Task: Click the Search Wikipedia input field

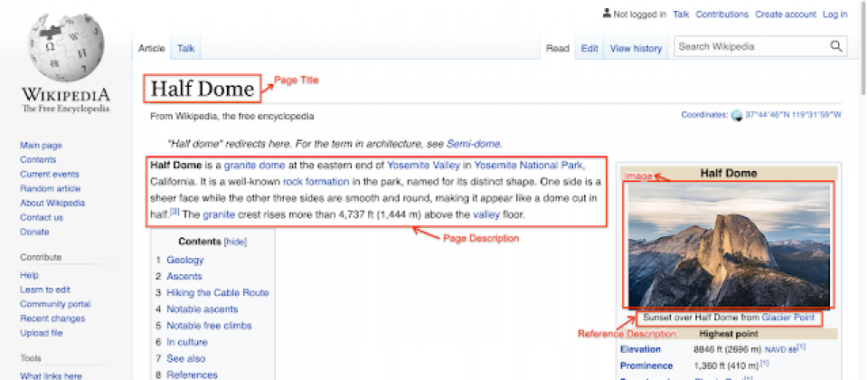Action: tap(751, 46)
